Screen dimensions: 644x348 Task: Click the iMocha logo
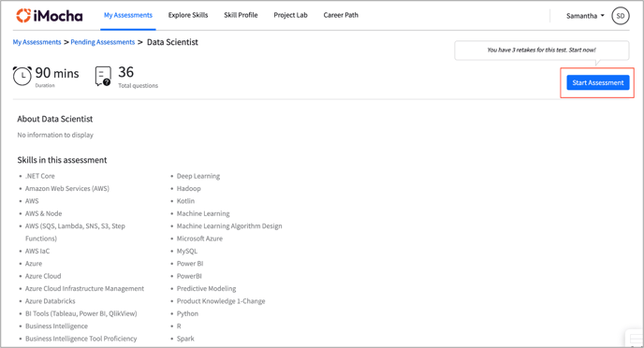[x=50, y=16]
